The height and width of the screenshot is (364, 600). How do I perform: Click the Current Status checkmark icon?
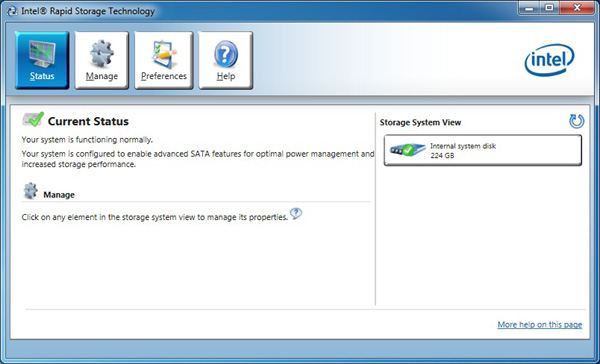tap(33, 119)
